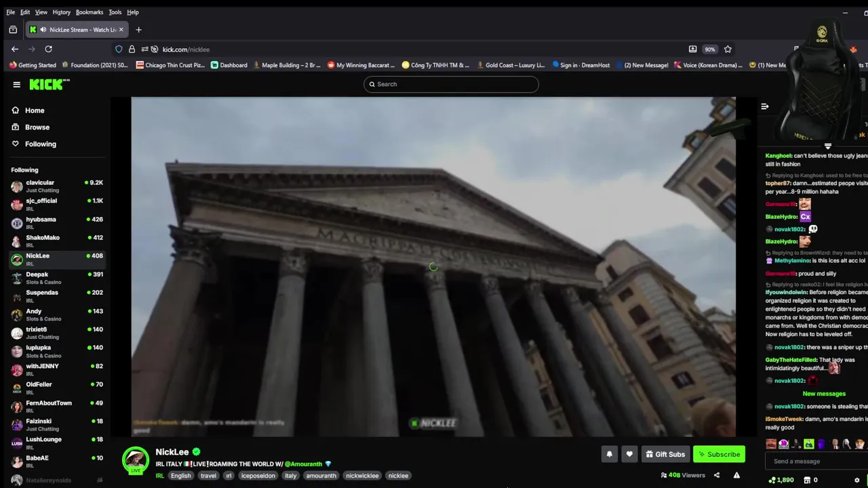Report stream with warning triangle icon
This screenshot has width=868, height=488.
(x=736, y=475)
